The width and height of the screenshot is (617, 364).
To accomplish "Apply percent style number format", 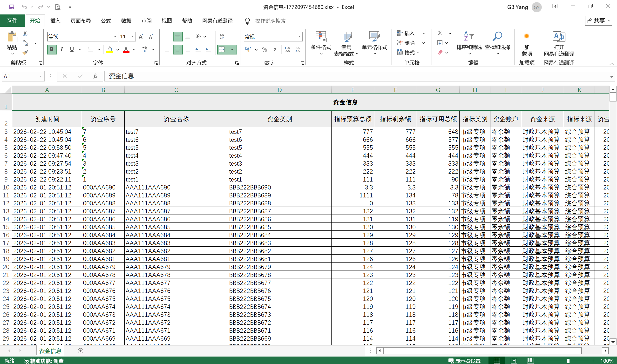I will [264, 50].
